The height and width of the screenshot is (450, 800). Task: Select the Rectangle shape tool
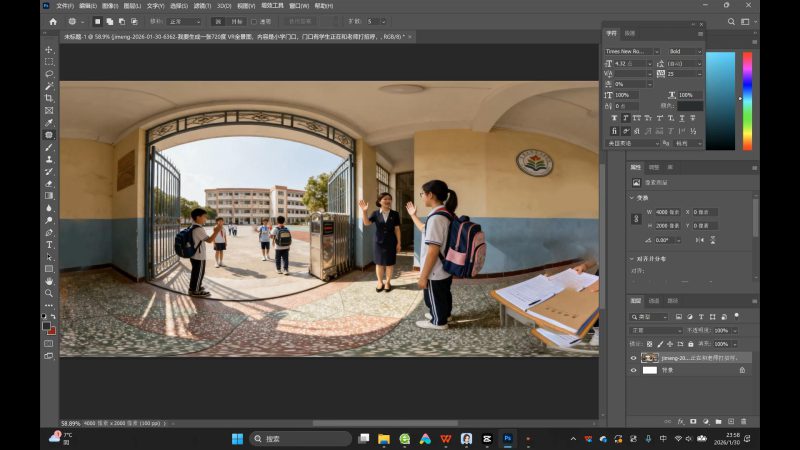49,269
